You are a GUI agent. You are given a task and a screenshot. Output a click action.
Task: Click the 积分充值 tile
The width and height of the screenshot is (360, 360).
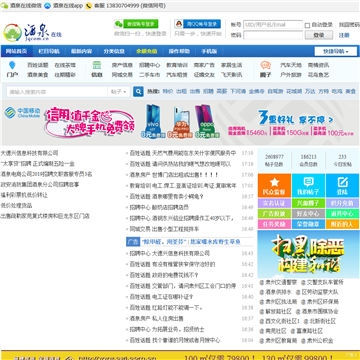click(x=343, y=203)
